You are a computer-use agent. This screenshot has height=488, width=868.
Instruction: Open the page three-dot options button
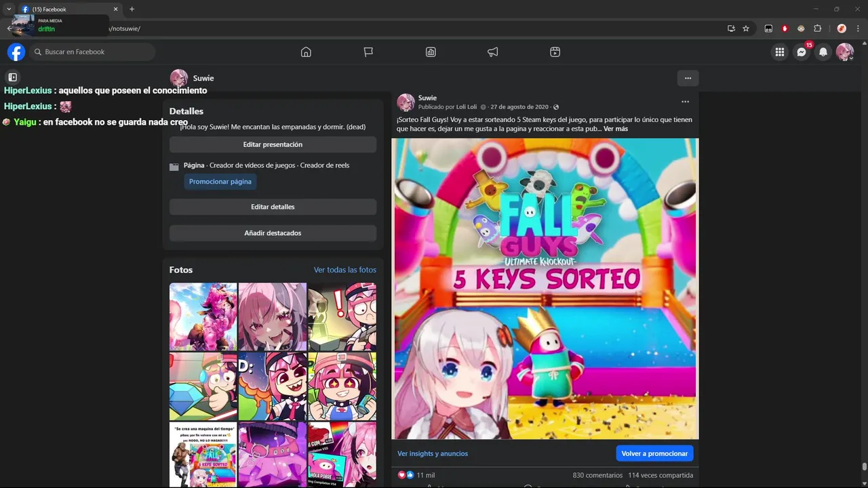click(x=688, y=78)
